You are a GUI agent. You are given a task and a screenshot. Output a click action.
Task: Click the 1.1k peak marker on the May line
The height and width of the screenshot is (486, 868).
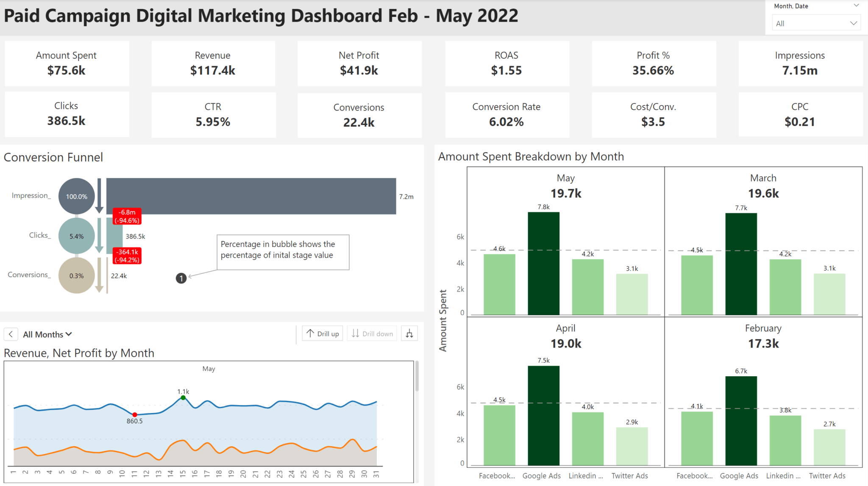(x=183, y=398)
